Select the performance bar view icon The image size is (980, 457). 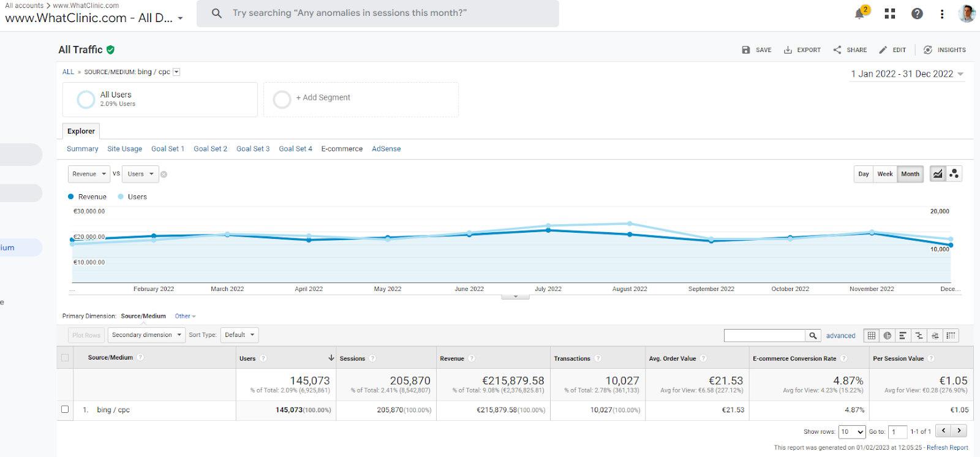pos(903,336)
